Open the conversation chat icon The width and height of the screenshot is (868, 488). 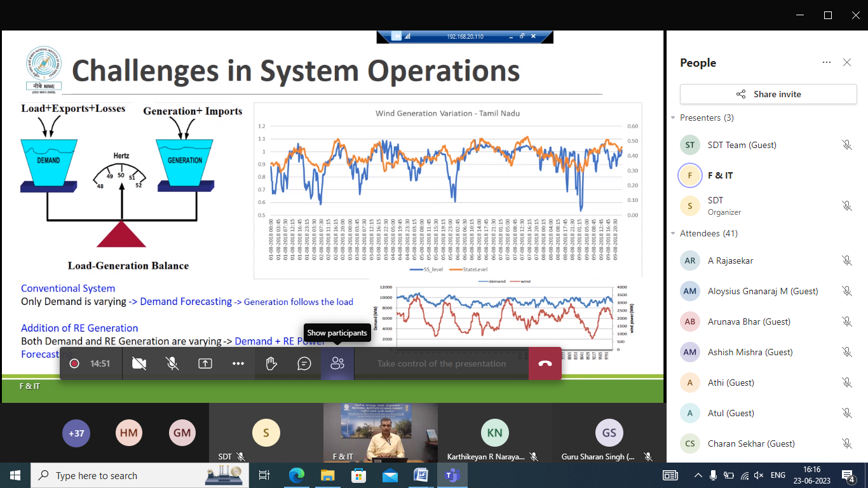[304, 363]
